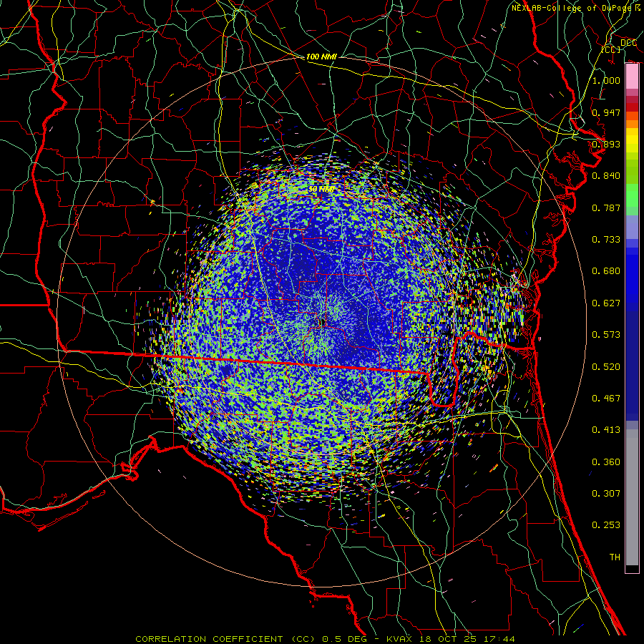
Task: Select the 0.360 legend value
Action: [606, 462]
